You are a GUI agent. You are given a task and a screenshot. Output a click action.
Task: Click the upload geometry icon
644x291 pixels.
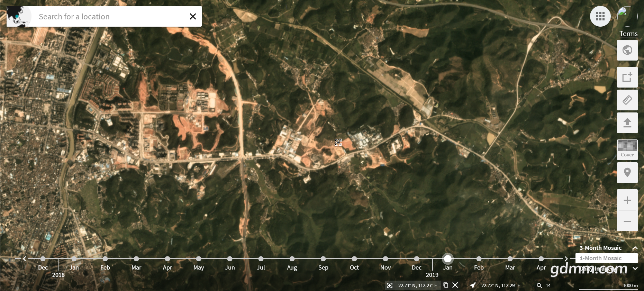pos(627,123)
